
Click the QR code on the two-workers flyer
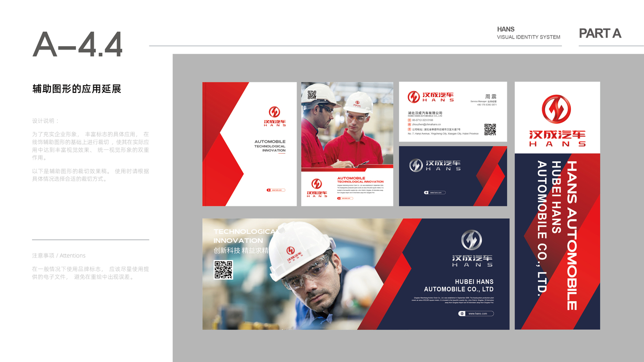312,95
